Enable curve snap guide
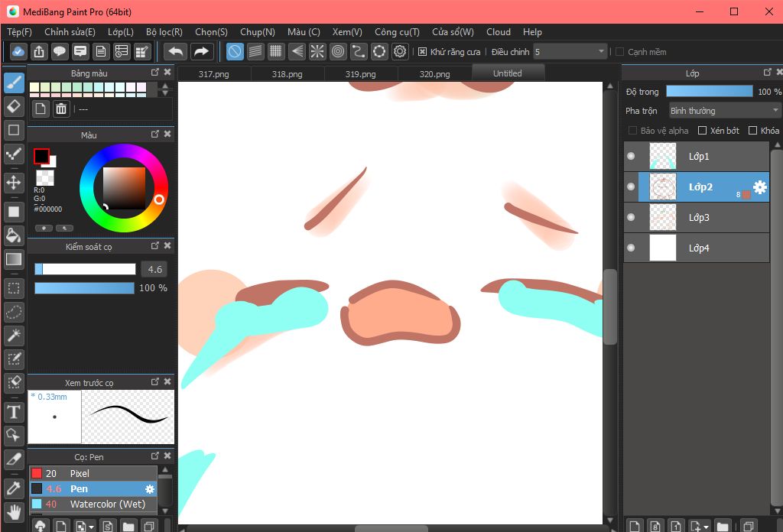This screenshot has height=532, width=783. [x=359, y=51]
